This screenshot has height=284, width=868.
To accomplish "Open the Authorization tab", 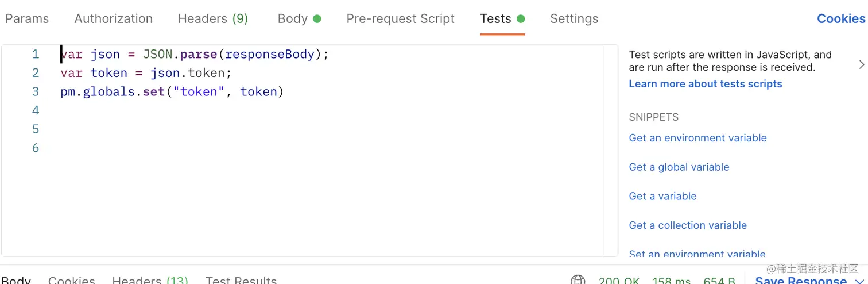I will [x=114, y=19].
